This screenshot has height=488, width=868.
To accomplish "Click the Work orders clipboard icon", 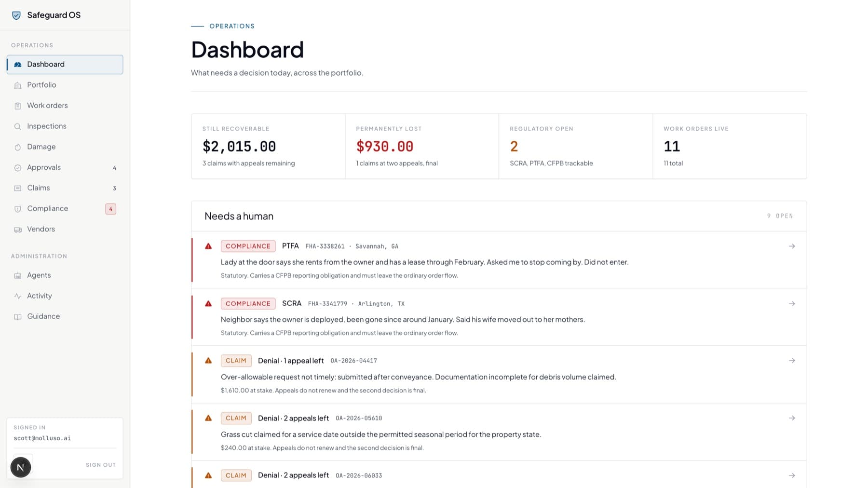I will pos(18,106).
